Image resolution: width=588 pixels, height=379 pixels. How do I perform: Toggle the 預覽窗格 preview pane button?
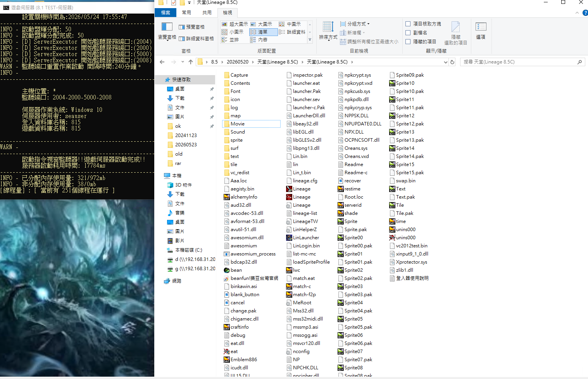click(x=191, y=27)
